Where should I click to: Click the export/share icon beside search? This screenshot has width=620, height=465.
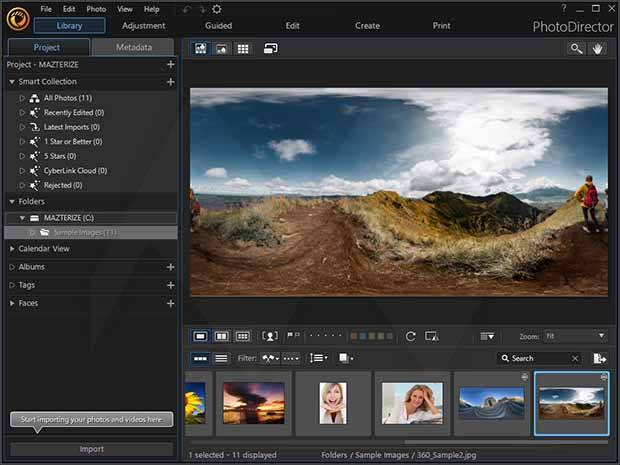[x=600, y=358]
